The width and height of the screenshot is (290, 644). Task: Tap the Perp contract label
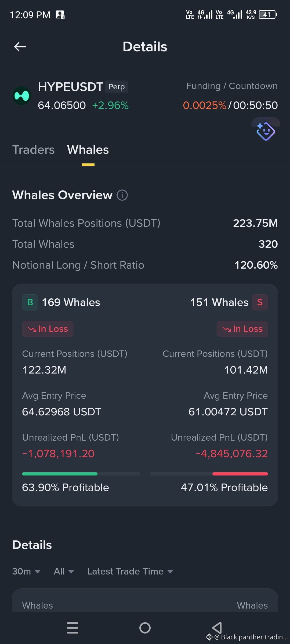[117, 87]
